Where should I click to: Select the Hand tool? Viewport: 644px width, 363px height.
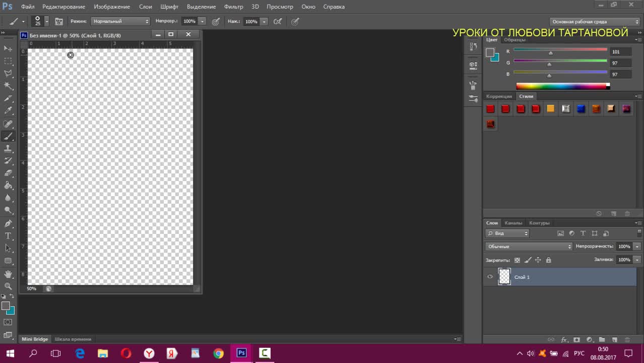(8, 274)
